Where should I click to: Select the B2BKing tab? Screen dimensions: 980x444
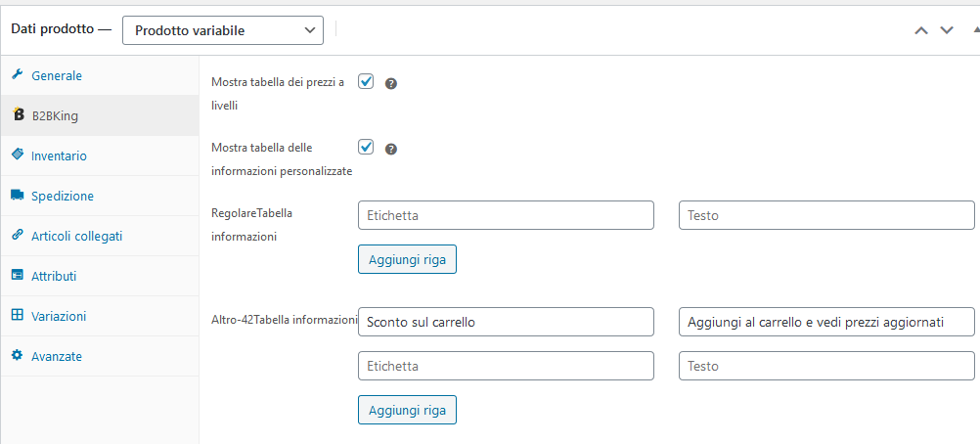click(x=100, y=115)
